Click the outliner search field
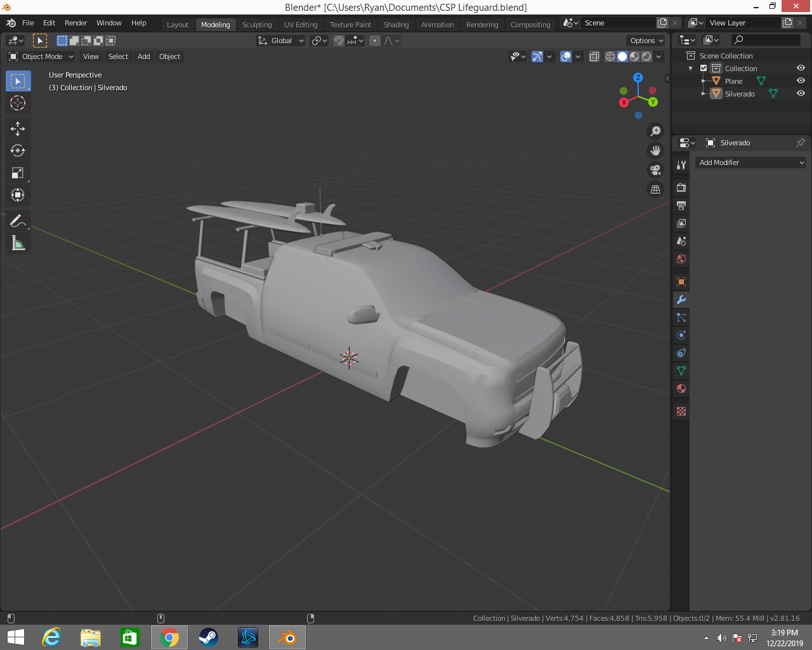This screenshot has width=812, height=650. click(765, 40)
